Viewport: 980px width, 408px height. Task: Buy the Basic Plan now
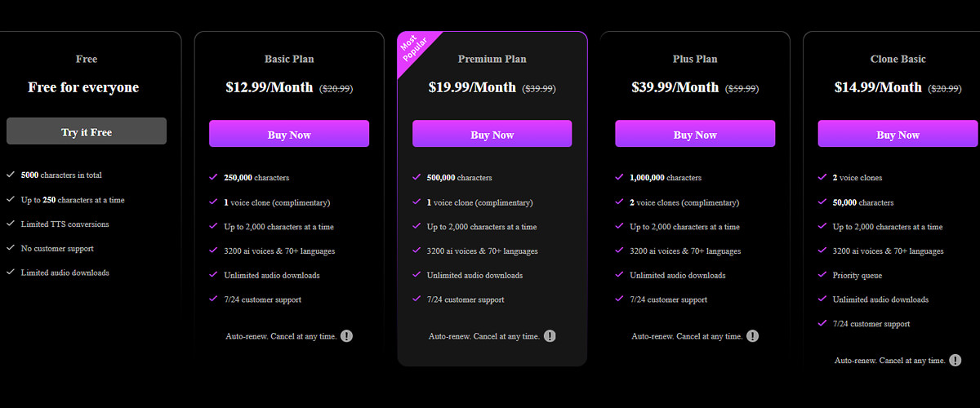289,134
